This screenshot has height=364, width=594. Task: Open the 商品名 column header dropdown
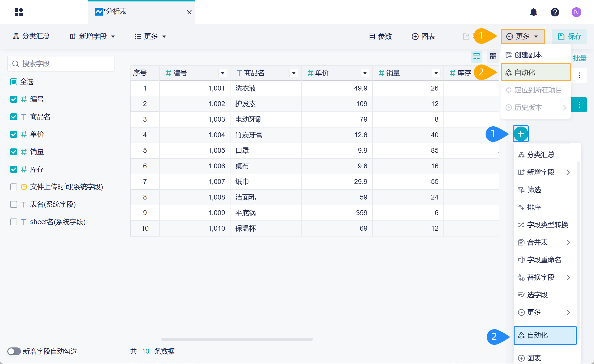(294, 73)
